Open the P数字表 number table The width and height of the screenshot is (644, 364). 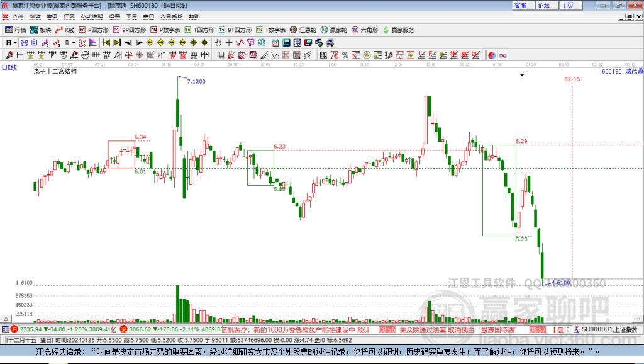pyautogui.click(x=165, y=30)
